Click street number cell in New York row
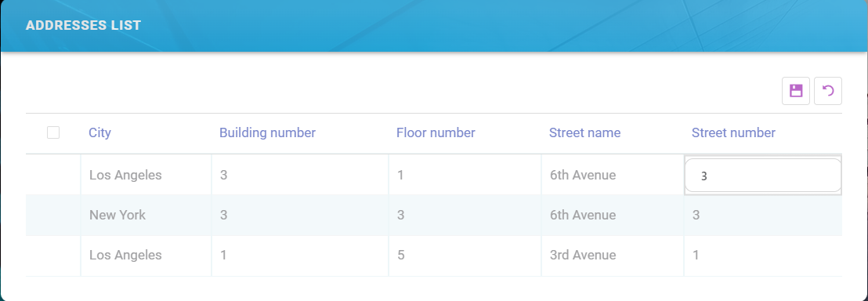 tap(763, 215)
